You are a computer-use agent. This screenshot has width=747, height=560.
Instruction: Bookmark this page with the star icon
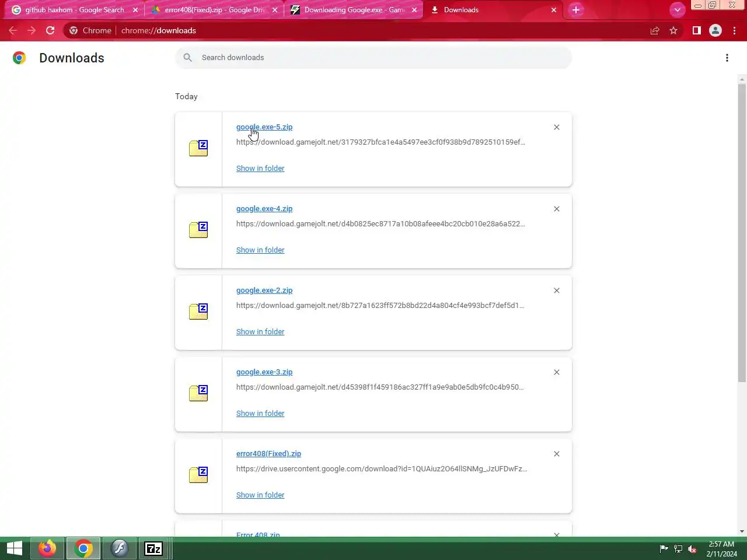[x=673, y=30]
